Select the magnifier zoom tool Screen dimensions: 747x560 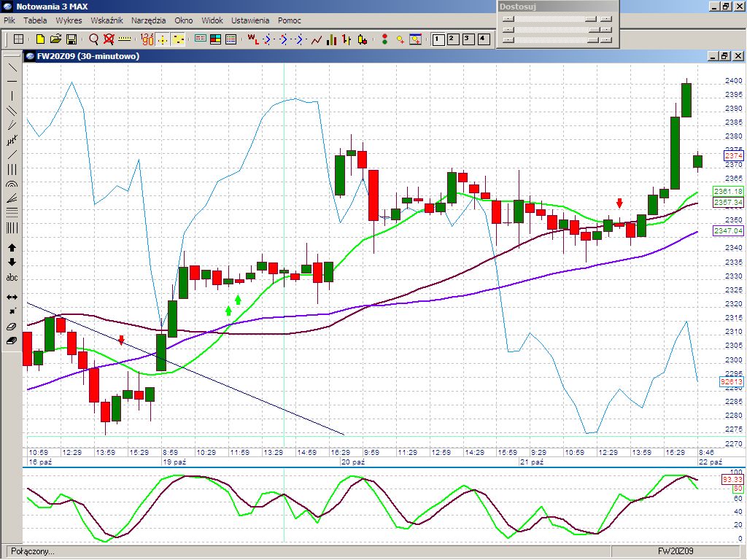[93, 39]
